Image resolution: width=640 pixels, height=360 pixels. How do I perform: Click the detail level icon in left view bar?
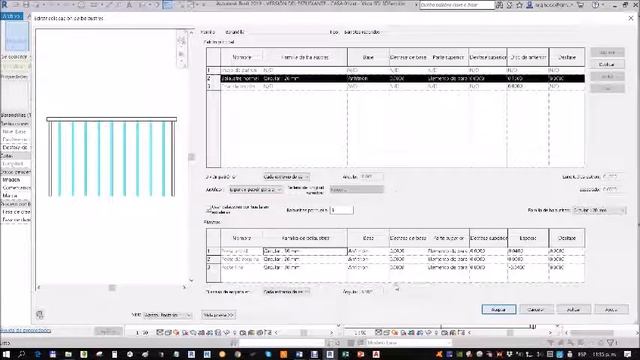(x=160, y=333)
